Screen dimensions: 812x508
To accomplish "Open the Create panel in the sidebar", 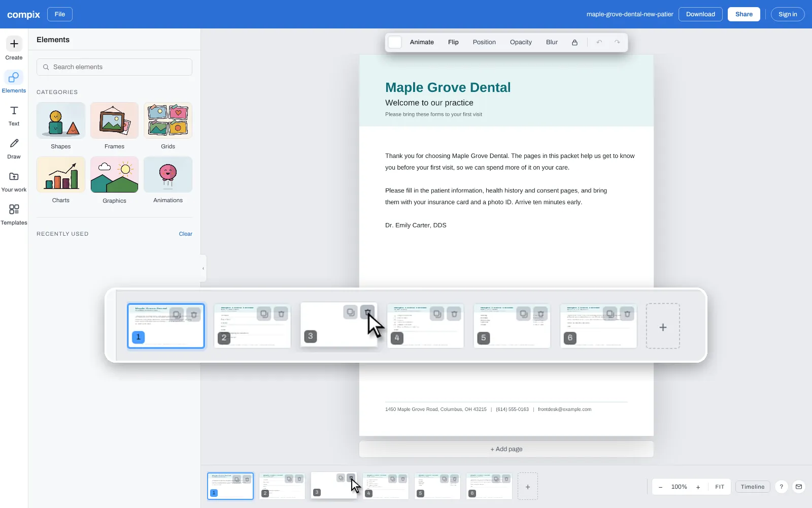I will click(x=14, y=49).
